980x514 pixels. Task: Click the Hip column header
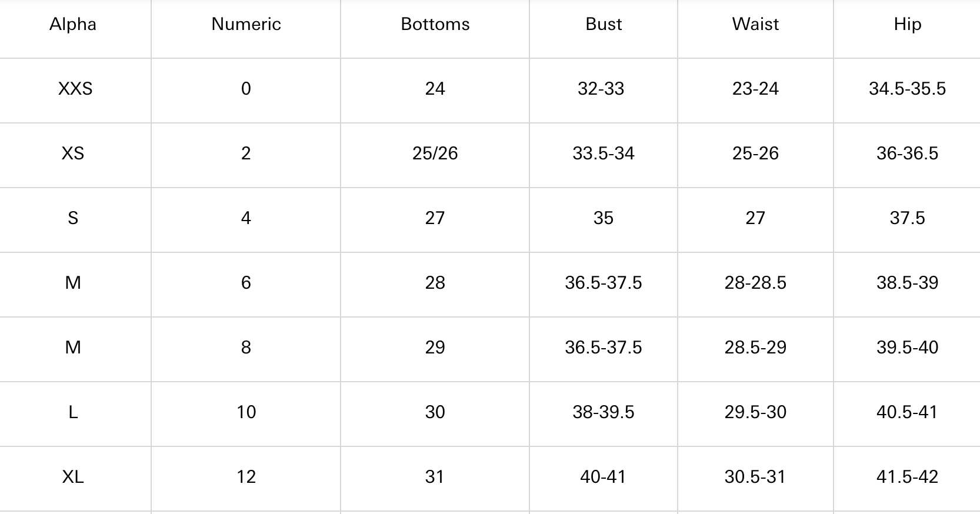pyautogui.click(x=907, y=25)
